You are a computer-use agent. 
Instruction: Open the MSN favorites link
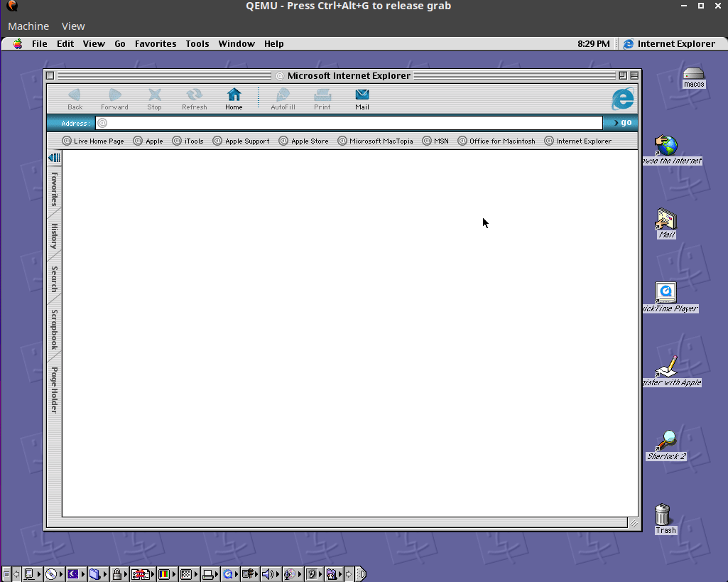(435, 141)
